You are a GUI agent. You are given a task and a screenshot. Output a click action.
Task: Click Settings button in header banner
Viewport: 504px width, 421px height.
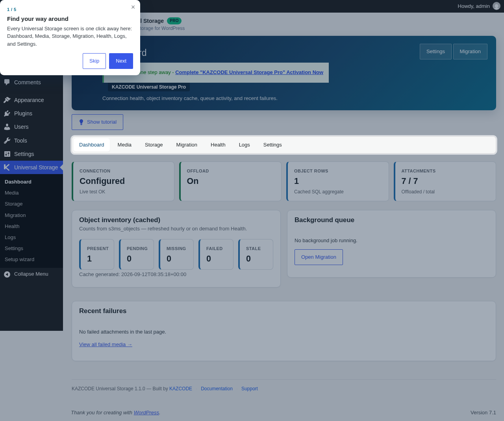click(x=435, y=52)
